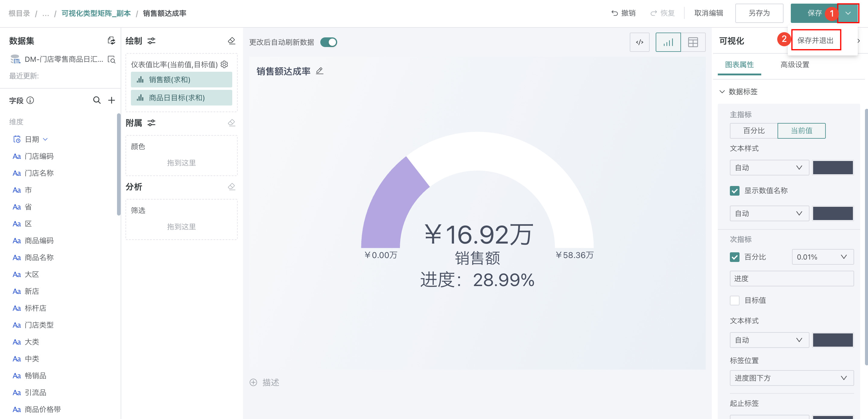Switch to table view icon
The image size is (868, 419).
pyautogui.click(x=693, y=42)
